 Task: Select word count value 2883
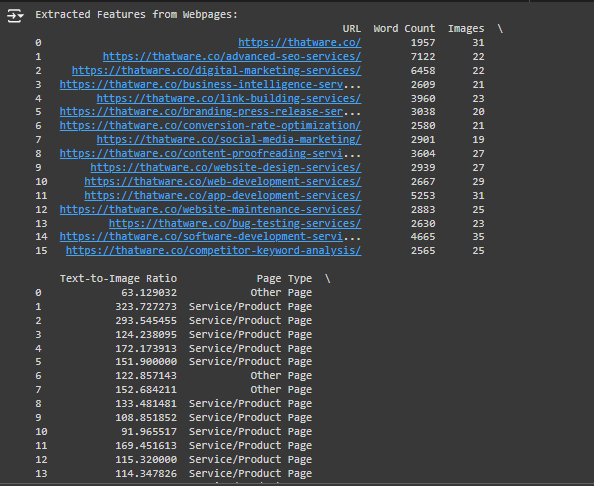[x=423, y=210]
